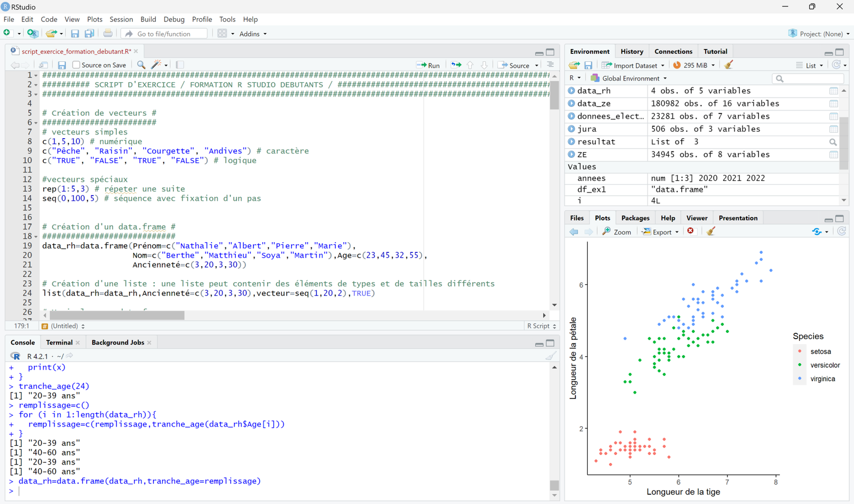Close the script_exercice_formation_debutant.R tab
Image resolution: width=854 pixels, height=504 pixels.
(x=136, y=51)
